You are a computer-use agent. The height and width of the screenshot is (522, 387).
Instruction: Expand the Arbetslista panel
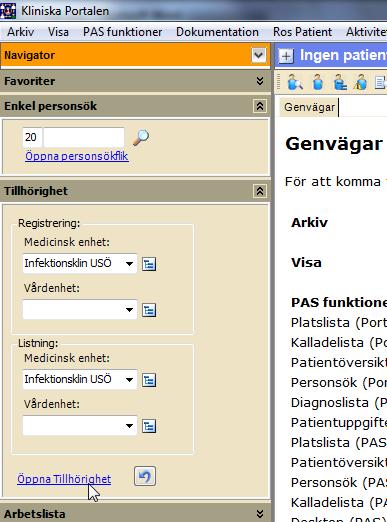[260, 514]
